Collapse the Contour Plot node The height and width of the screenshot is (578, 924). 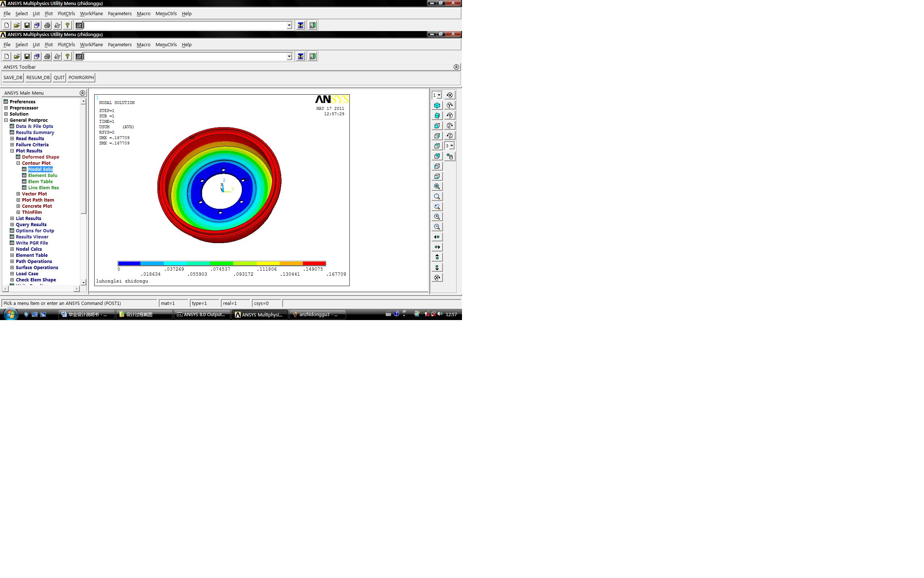tap(18, 163)
